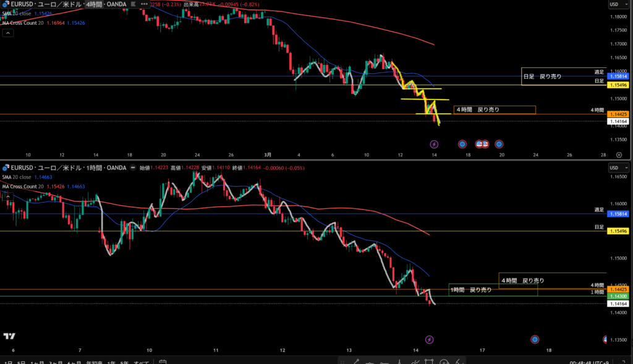Select the SMA 20 close indicator on upper chart
Viewport: 633px width, 364px height.
tap(23, 14)
